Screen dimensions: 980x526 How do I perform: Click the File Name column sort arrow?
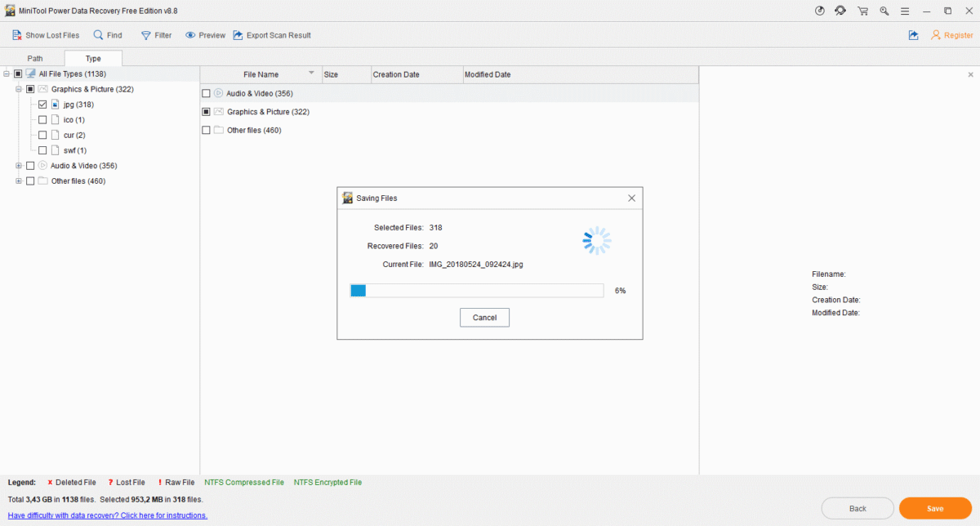coord(311,74)
